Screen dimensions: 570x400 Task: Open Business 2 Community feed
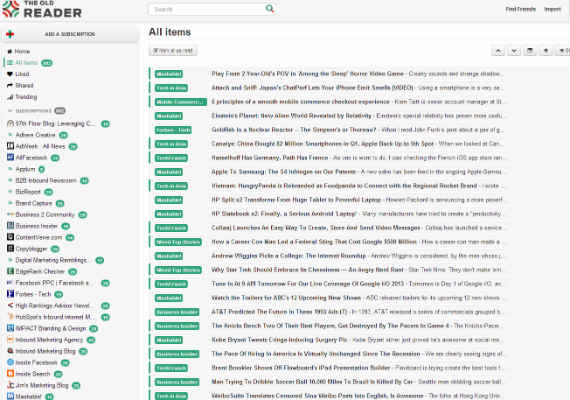(45, 215)
